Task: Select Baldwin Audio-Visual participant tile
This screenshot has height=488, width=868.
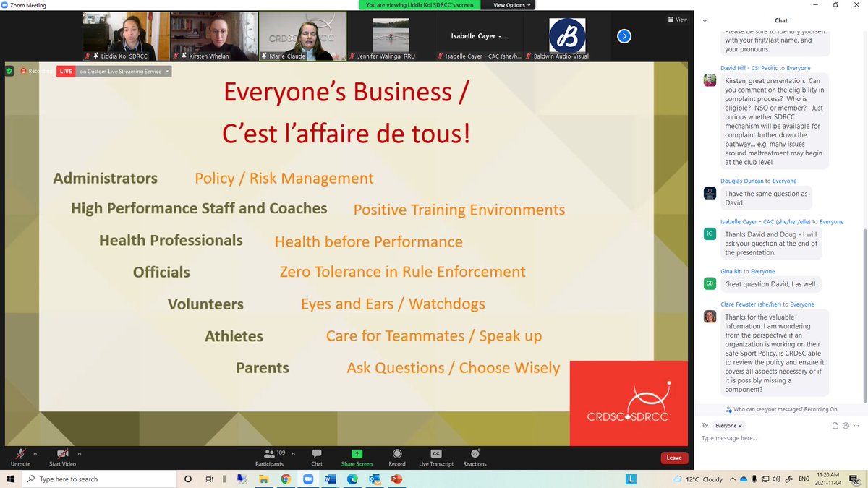Action: [x=568, y=35]
